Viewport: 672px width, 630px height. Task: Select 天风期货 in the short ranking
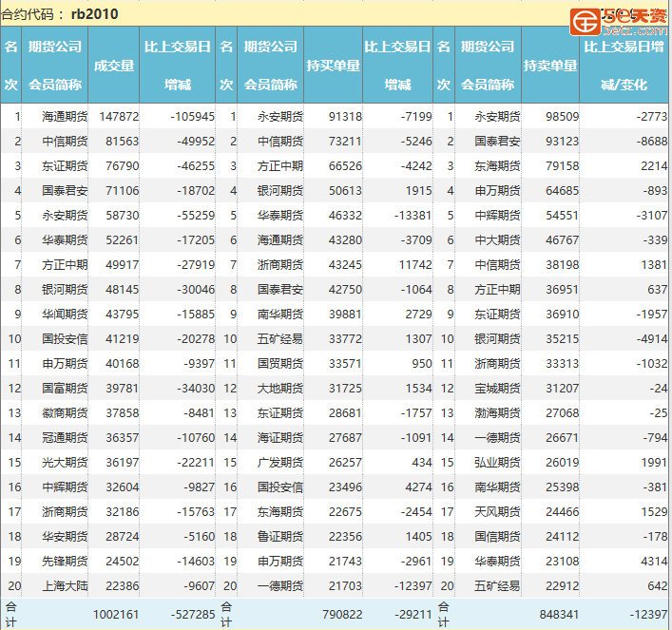tap(497, 512)
